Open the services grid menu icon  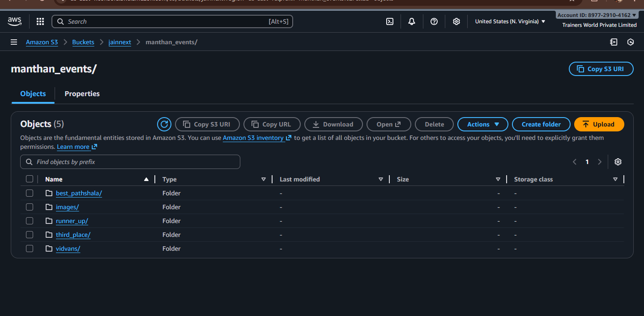(x=40, y=21)
